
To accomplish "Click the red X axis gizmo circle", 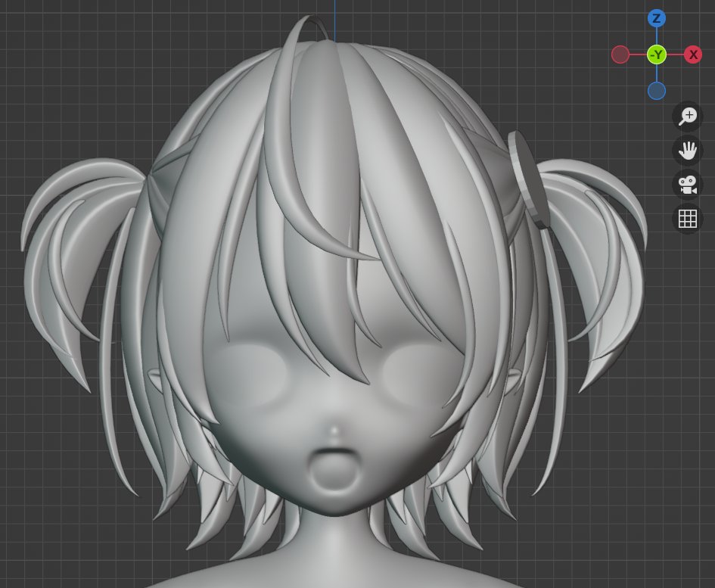I will pyautogui.click(x=692, y=54).
